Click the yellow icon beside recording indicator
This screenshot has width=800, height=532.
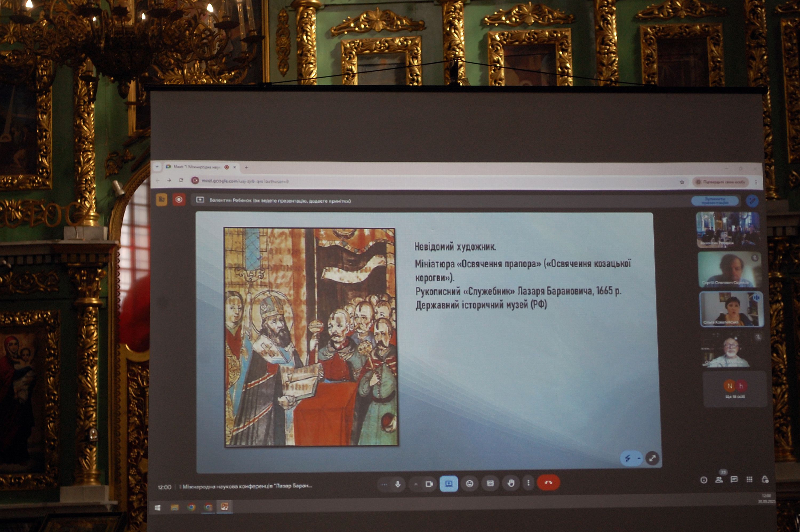[162, 199]
